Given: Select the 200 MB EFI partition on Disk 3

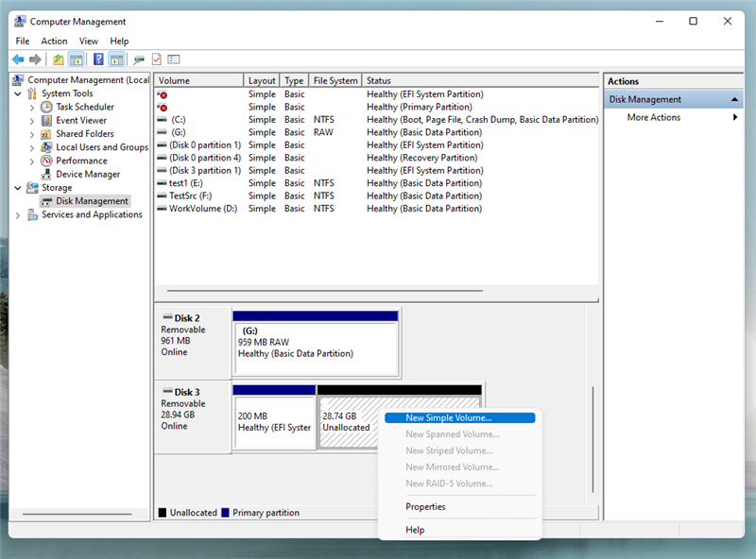Looking at the screenshot, I should [x=274, y=416].
